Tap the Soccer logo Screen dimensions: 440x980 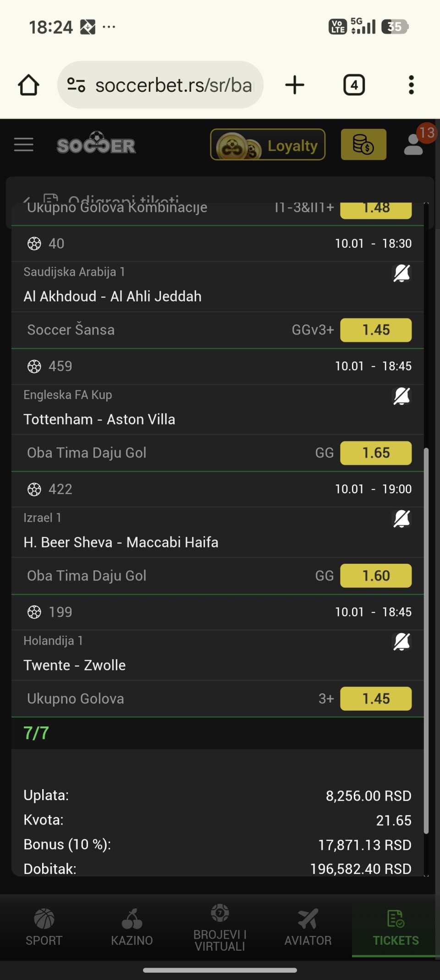[96, 145]
